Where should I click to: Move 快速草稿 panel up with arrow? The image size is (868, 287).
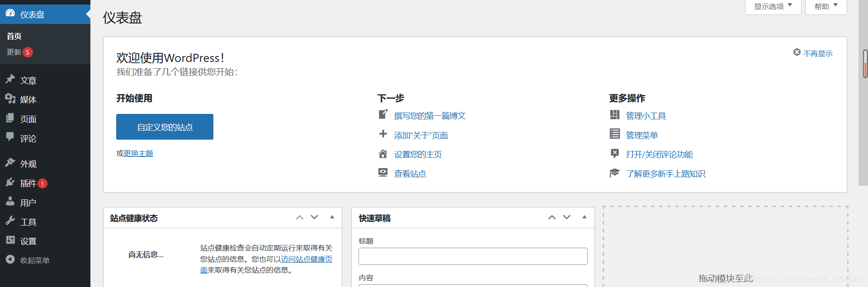[552, 217]
